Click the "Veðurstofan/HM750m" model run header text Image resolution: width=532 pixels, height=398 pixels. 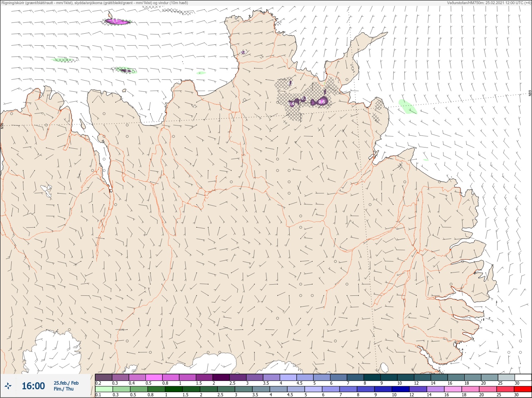click(489, 2)
